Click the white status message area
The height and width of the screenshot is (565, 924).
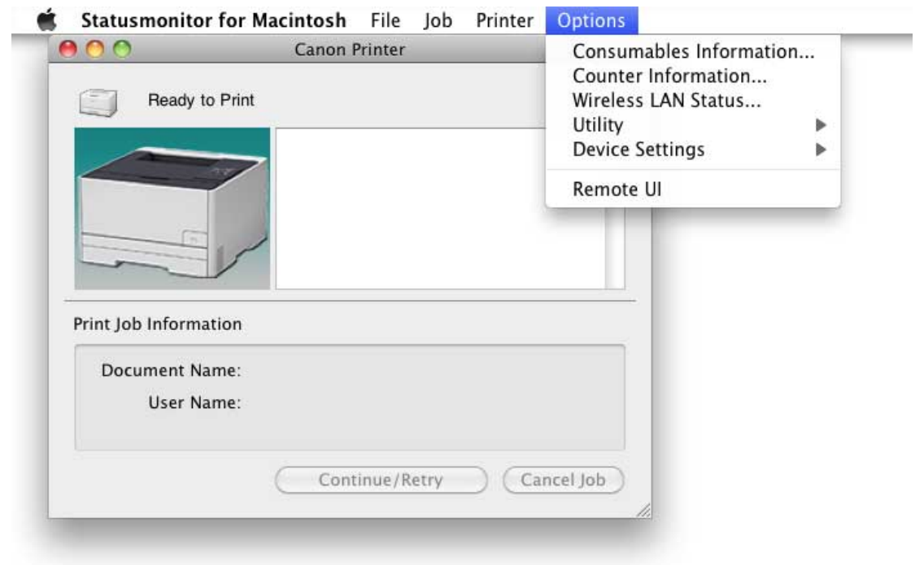440,209
